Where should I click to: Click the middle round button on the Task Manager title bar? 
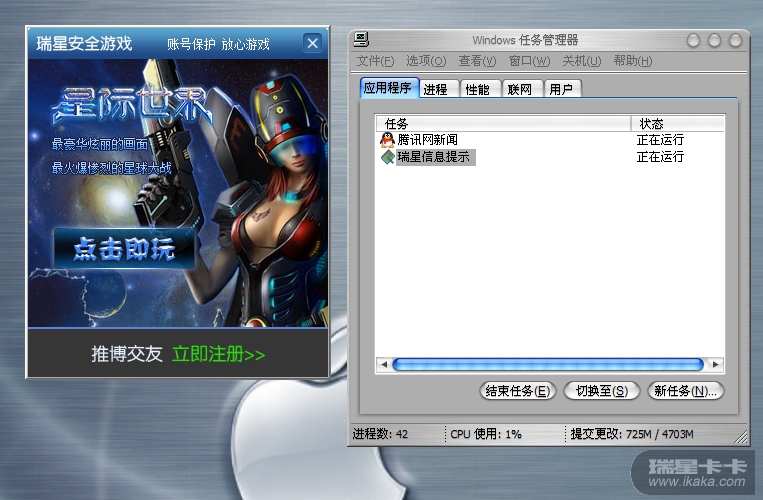pyautogui.click(x=714, y=40)
